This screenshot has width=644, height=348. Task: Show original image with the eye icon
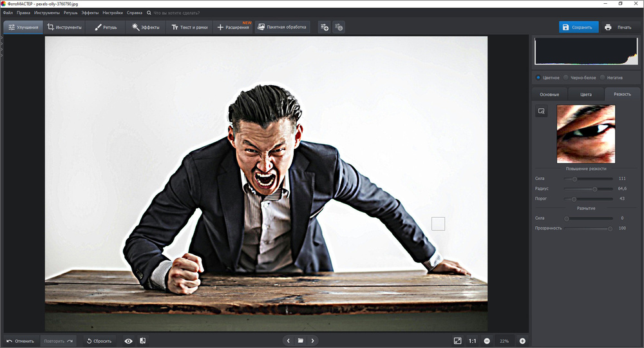coord(128,341)
